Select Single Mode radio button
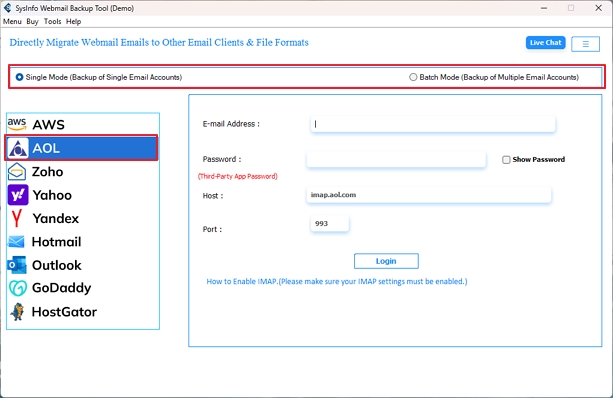 (19, 77)
